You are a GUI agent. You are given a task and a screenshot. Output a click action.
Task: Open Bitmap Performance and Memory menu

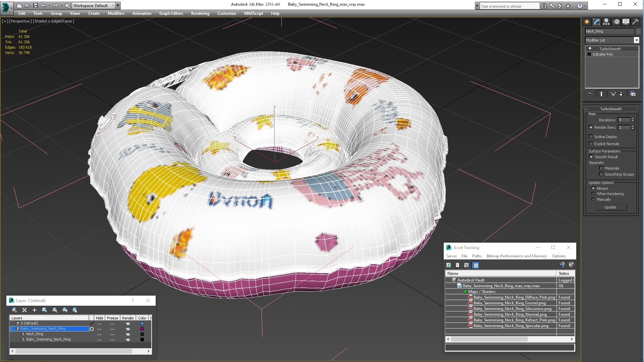[517, 256]
